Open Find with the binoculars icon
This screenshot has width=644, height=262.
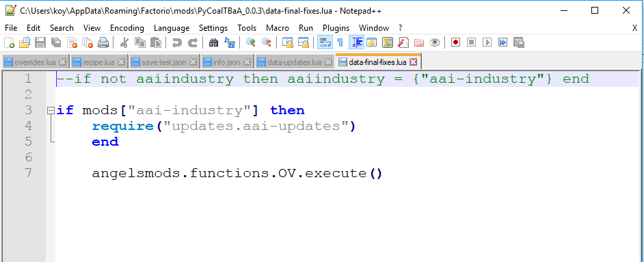(213, 42)
